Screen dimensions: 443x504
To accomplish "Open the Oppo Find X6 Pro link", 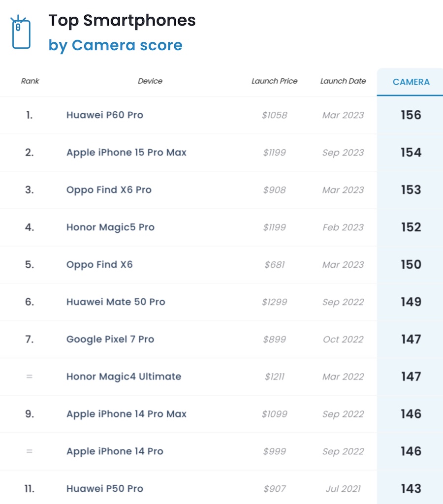I will [x=109, y=190].
